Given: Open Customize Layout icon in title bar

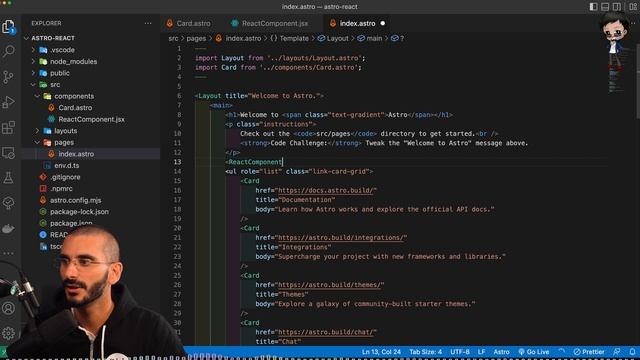Looking at the screenshot, I should [x=633, y=7].
